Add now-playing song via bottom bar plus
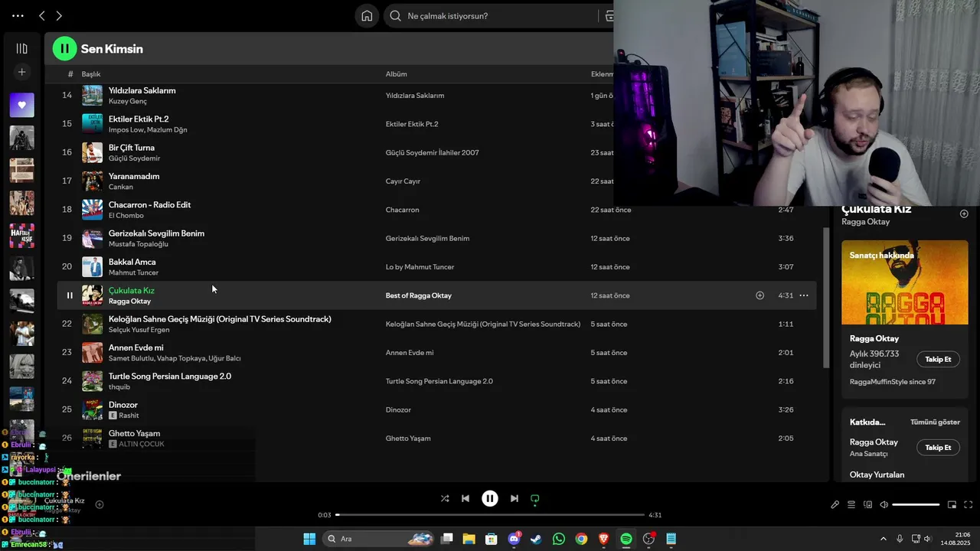The image size is (980, 551). click(x=100, y=504)
